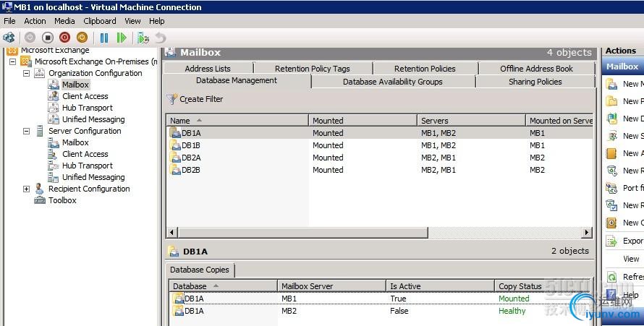Select the DB1A row in database list
644x326 pixels.
[x=379, y=133]
